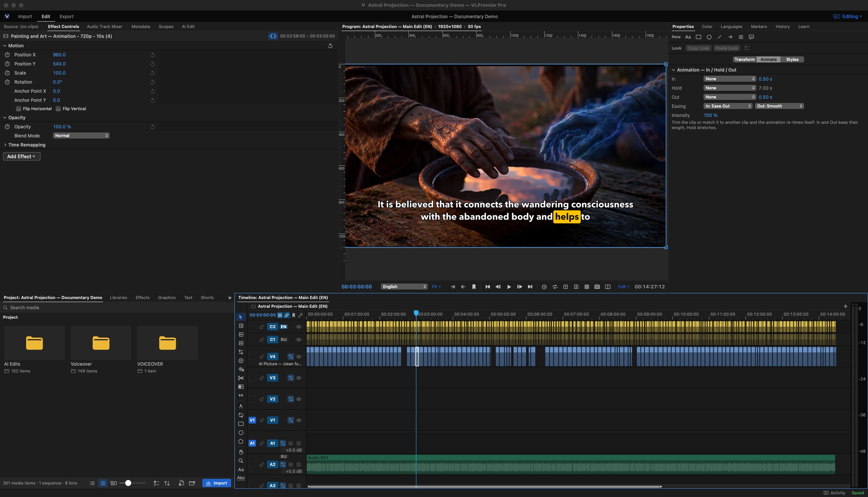The image size is (868, 497).
Task: Select the arrow Selection tool in timeline toolbar
Action: coord(241,317)
